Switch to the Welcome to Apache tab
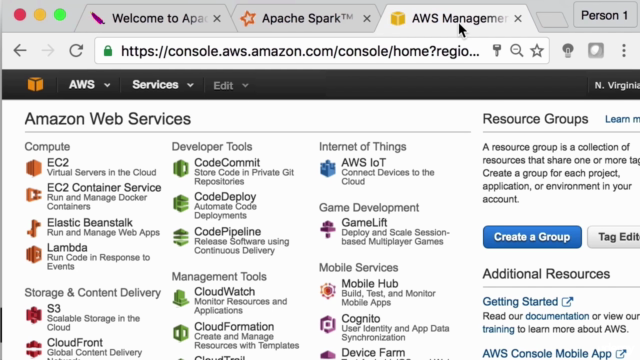Screen dimensions: 640x360 153,18
